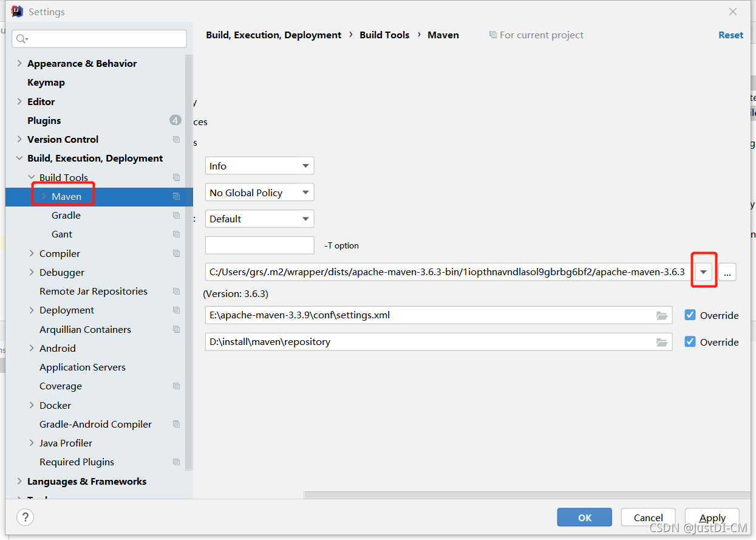Select Gant in Build Tools tree
Image resolution: width=756 pixels, height=540 pixels.
point(62,234)
